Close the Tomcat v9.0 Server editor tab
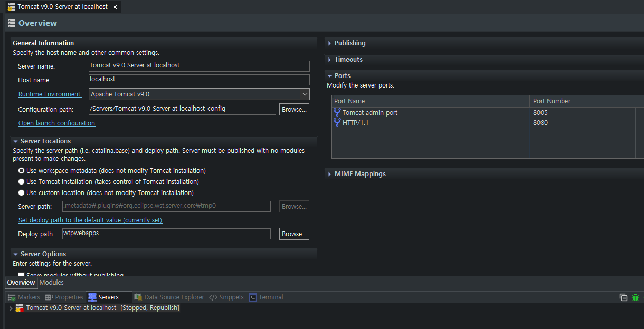644x329 pixels. pyautogui.click(x=115, y=7)
